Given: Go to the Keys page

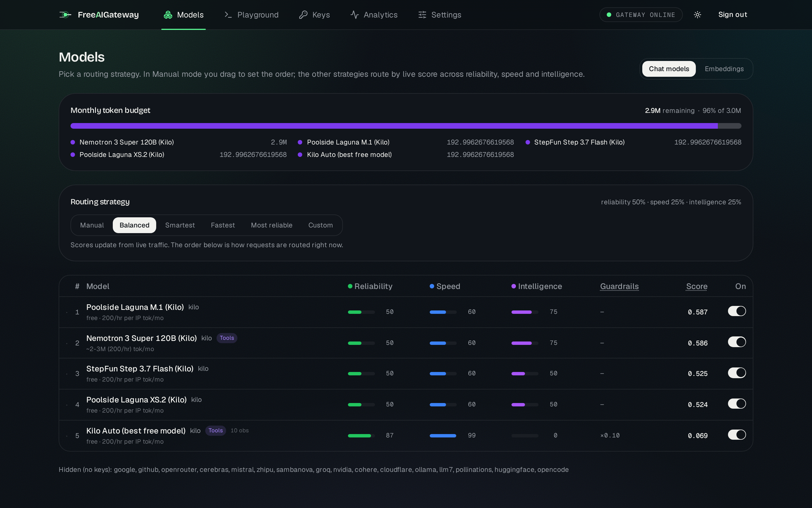Looking at the screenshot, I should click(314, 15).
